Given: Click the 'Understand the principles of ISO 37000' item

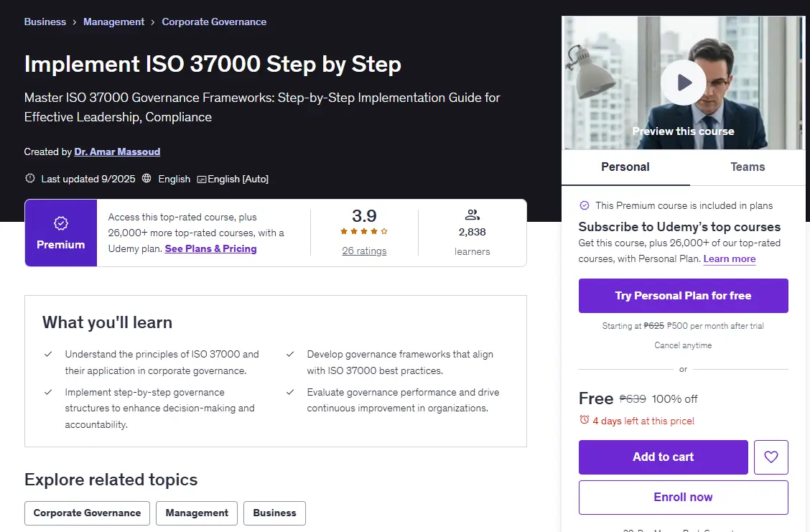Looking at the screenshot, I should [162, 362].
